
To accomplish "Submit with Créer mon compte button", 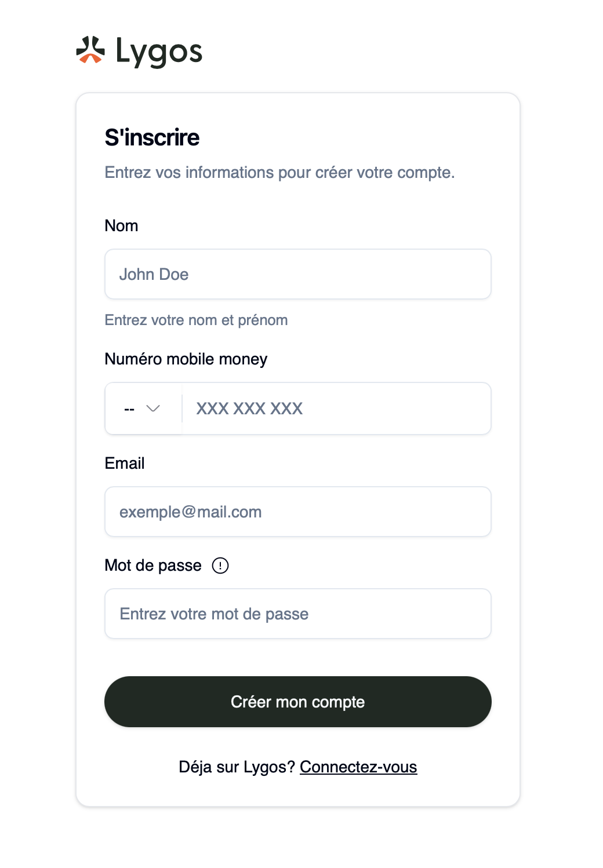I will click(x=298, y=702).
